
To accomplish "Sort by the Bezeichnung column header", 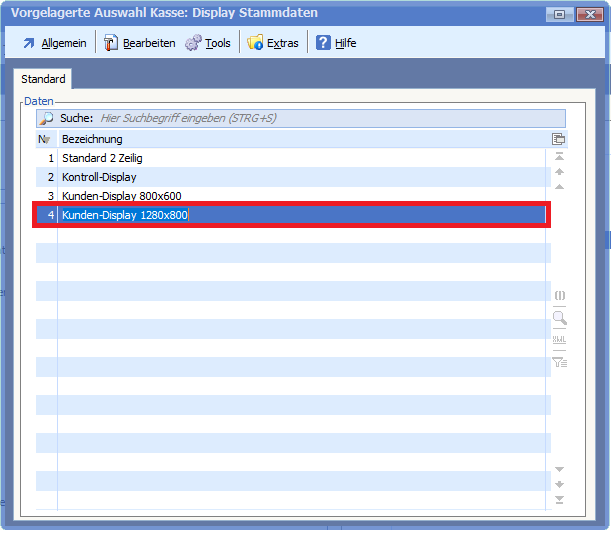I will click(x=300, y=139).
